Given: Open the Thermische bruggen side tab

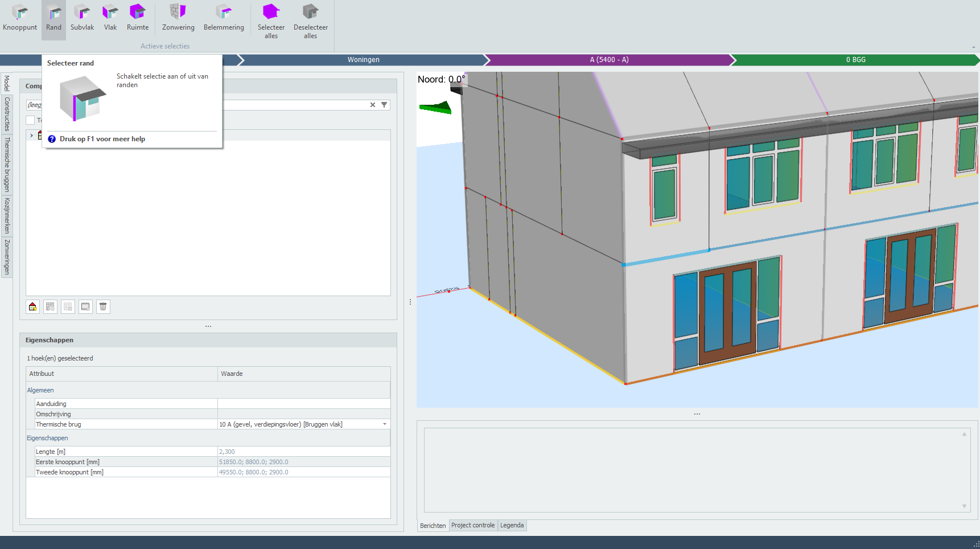Looking at the screenshot, I should [7, 165].
